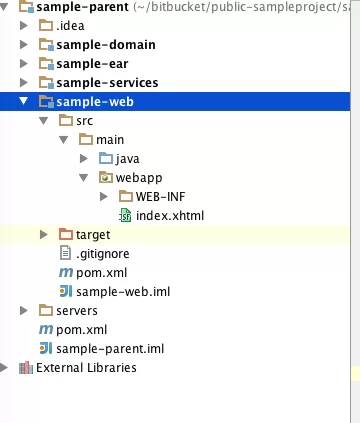Select the sample-domain label

pyautogui.click(x=106, y=45)
